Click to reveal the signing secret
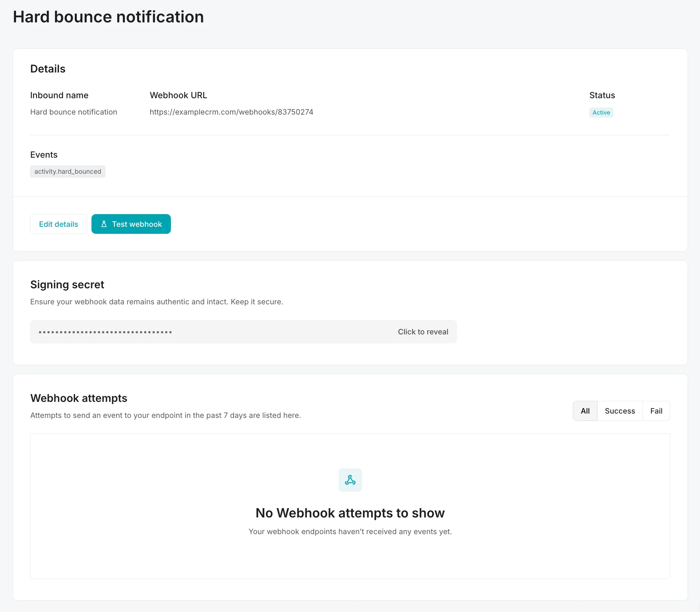Screen dimensions: 700x612 (x=423, y=332)
